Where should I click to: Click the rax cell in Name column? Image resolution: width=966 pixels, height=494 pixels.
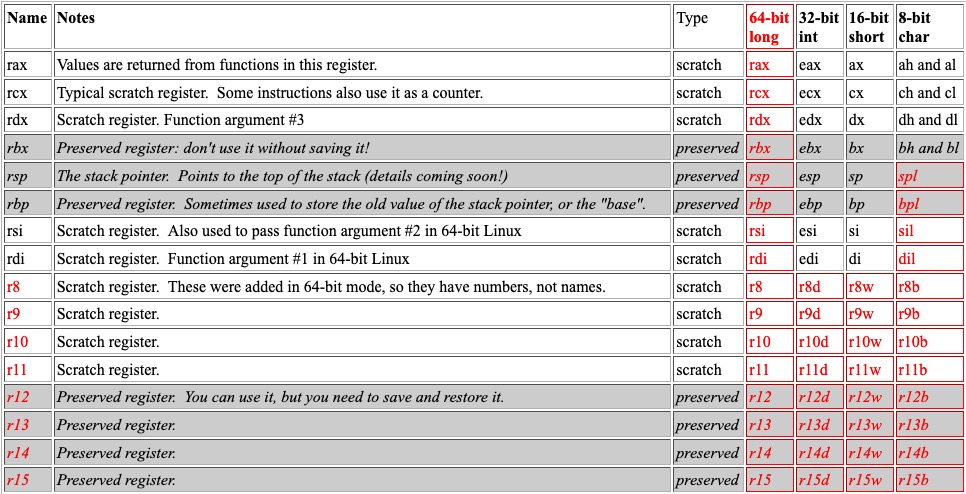tap(28, 64)
